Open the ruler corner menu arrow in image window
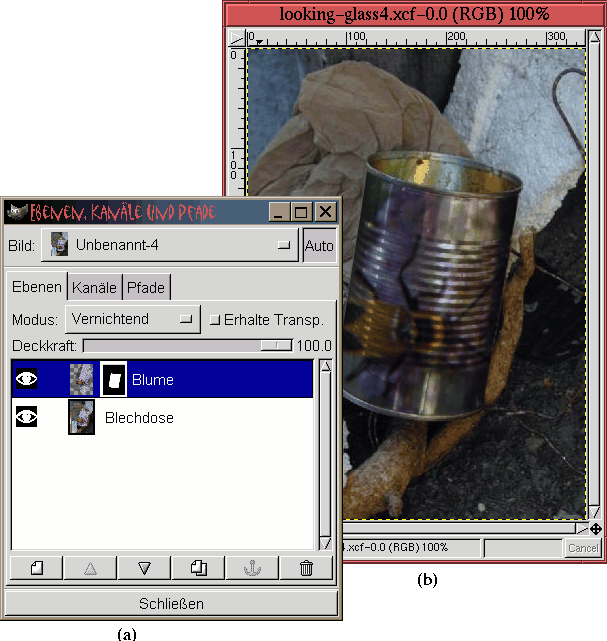 point(236,38)
